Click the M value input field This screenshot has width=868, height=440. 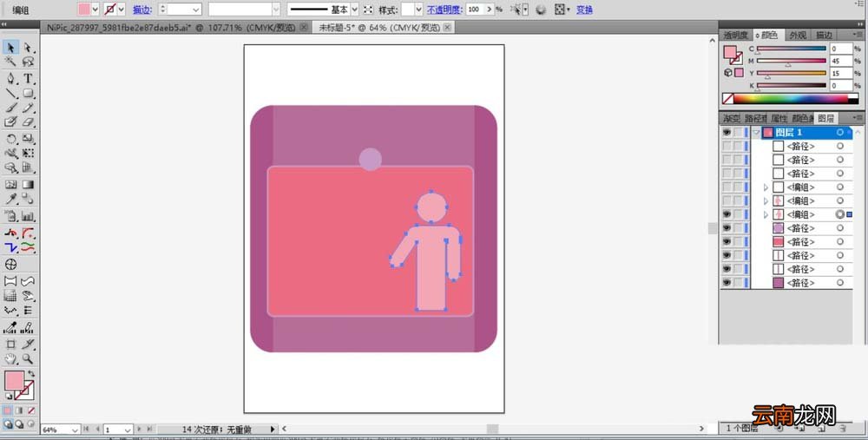click(839, 61)
